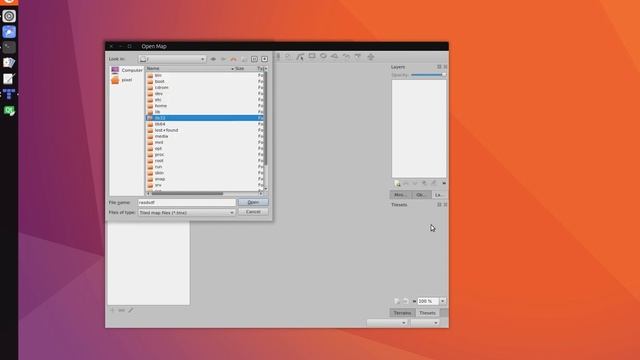Switch file dialog to detail view
Image resolution: width=640 pixels, height=360 pixels.
click(264, 59)
